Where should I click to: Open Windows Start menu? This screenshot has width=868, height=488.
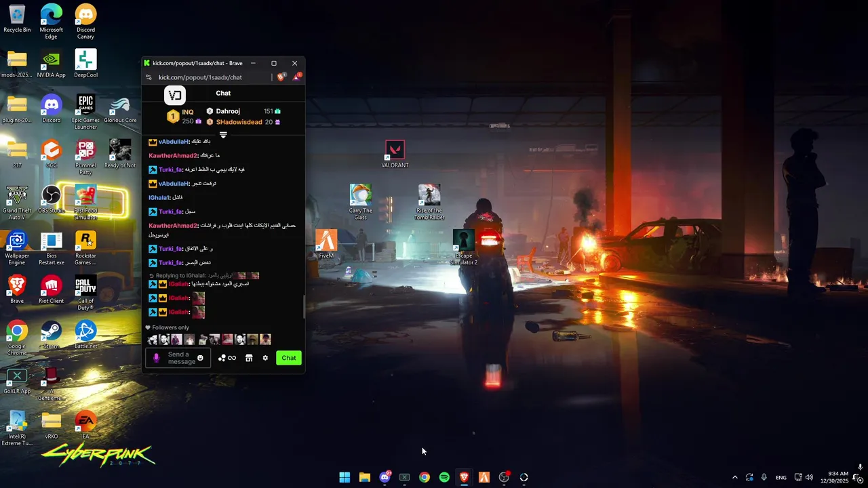(x=344, y=477)
